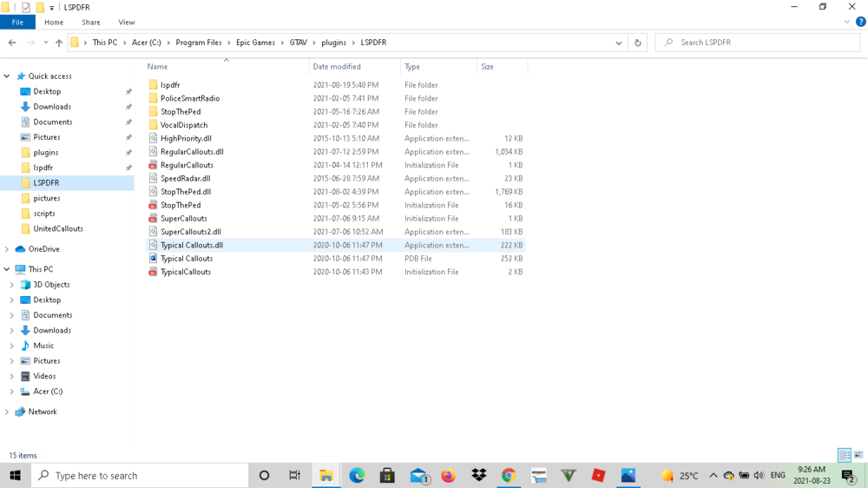Expand the Network tree node
The image size is (868, 488).
(x=7, y=412)
